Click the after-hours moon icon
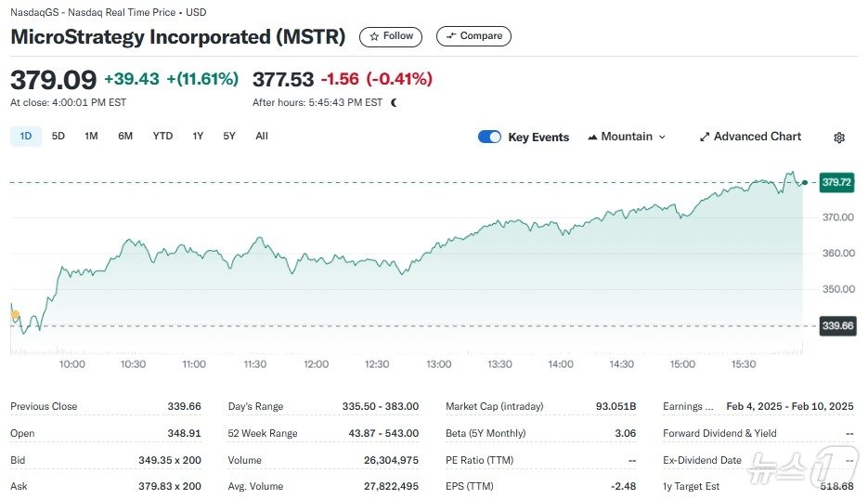This screenshot has width=868, height=499. pos(395,103)
